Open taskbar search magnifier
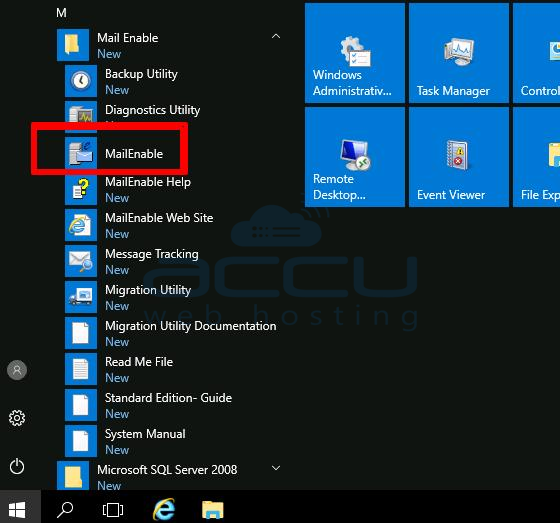Image resolution: width=560 pixels, height=523 pixels. [65, 510]
